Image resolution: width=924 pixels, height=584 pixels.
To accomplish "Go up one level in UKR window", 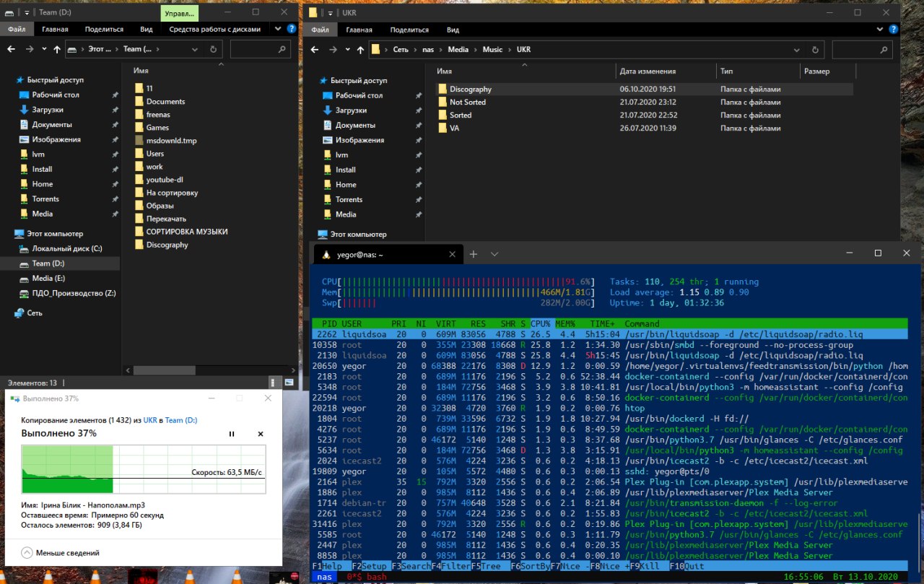I will pos(359,49).
